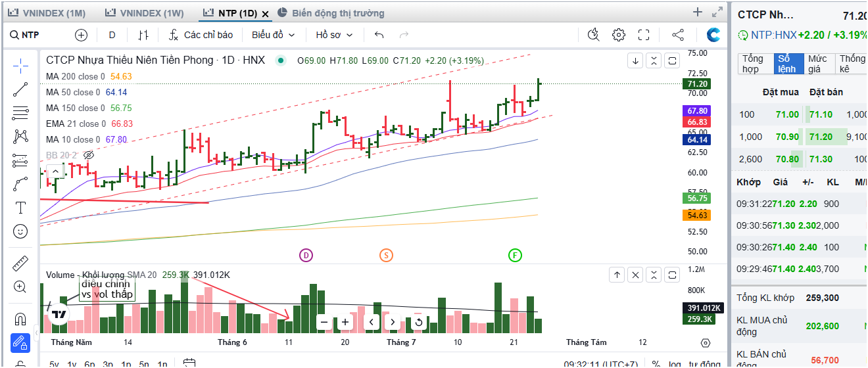Show the hidden BB 20 2 indicator
The height and width of the screenshot is (368, 868).
point(89,156)
